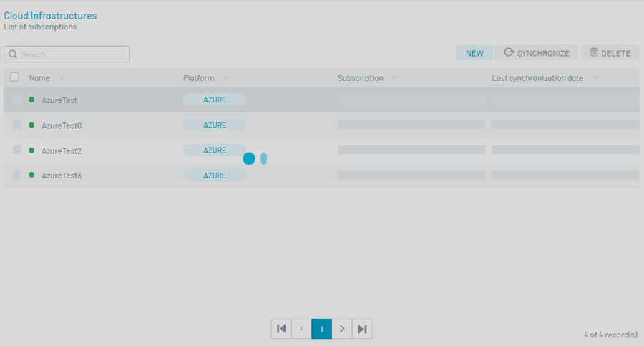Screen dimensions: 644x346
Task: Click the trash can icon on DELETE
Action: 594,52
